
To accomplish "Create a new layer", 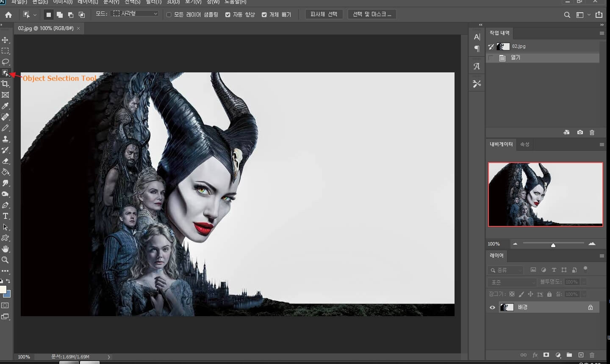I will tap(581, 355).
